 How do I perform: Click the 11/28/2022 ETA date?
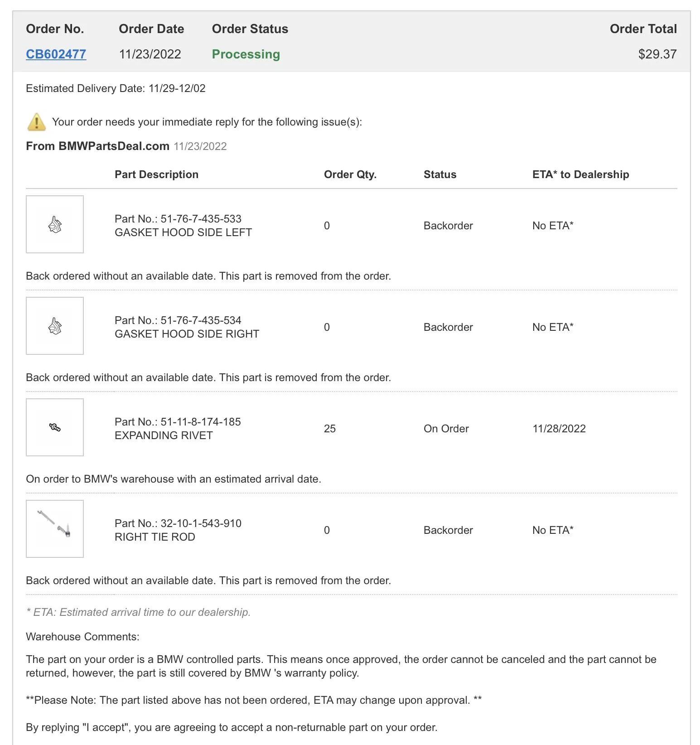(x=559, y=429)
